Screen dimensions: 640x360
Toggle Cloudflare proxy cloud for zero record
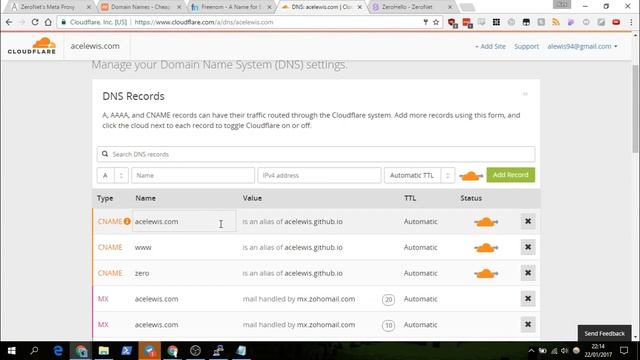(486, 273)
